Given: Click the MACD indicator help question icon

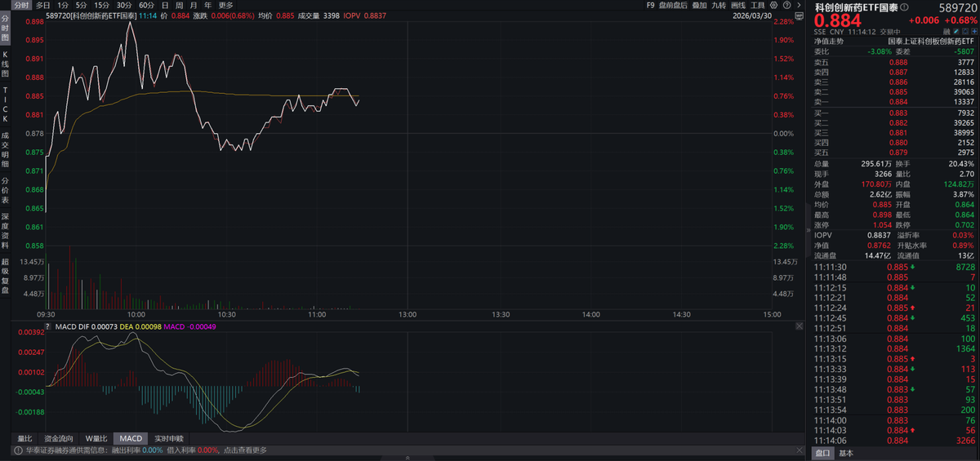Looking at the screenshot, I should point(49,326).
